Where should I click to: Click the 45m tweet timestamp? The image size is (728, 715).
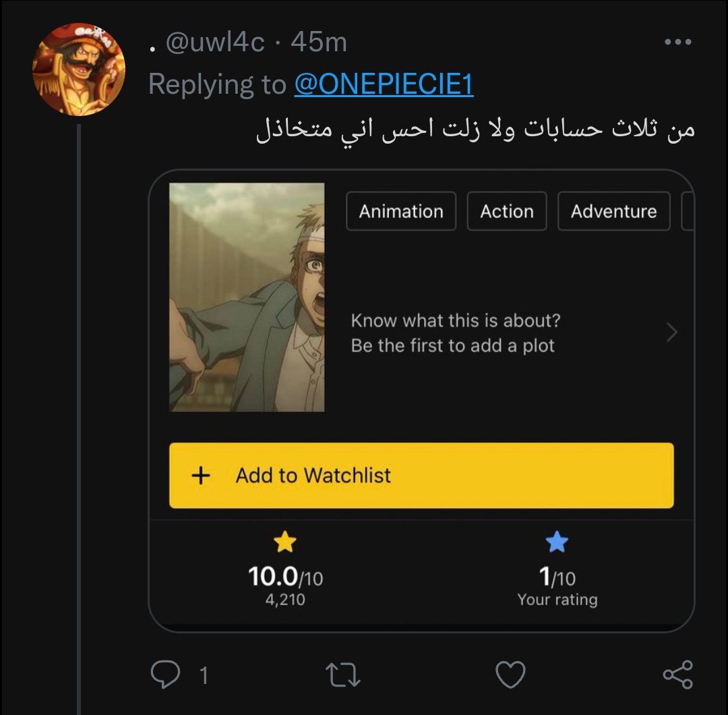pyautogui.click(x=319, y=42)
